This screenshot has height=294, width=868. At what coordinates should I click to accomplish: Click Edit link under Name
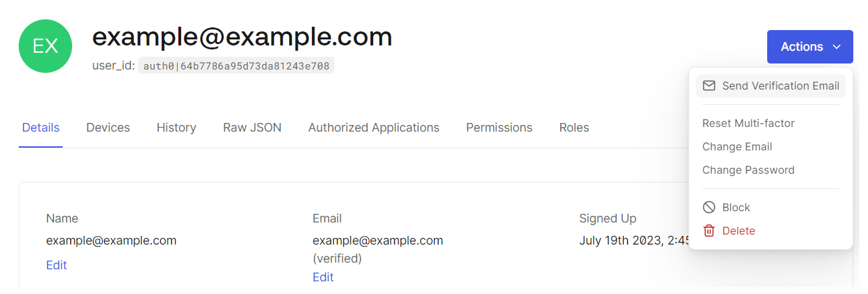point(56,265)
